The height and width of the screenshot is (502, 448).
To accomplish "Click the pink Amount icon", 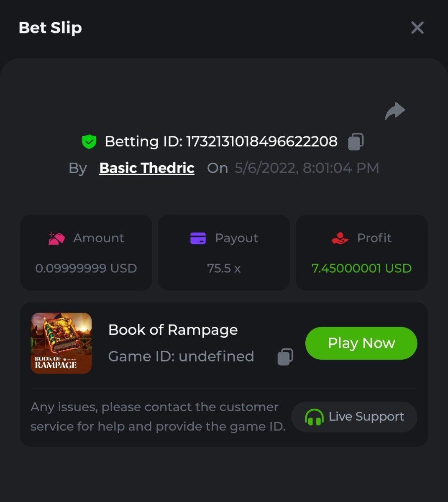I will pos(56,238).
